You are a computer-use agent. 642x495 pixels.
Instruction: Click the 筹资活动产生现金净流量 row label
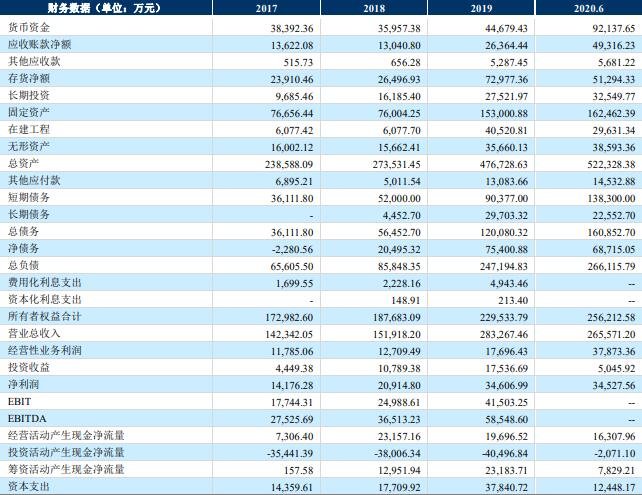tap(66, 470)
